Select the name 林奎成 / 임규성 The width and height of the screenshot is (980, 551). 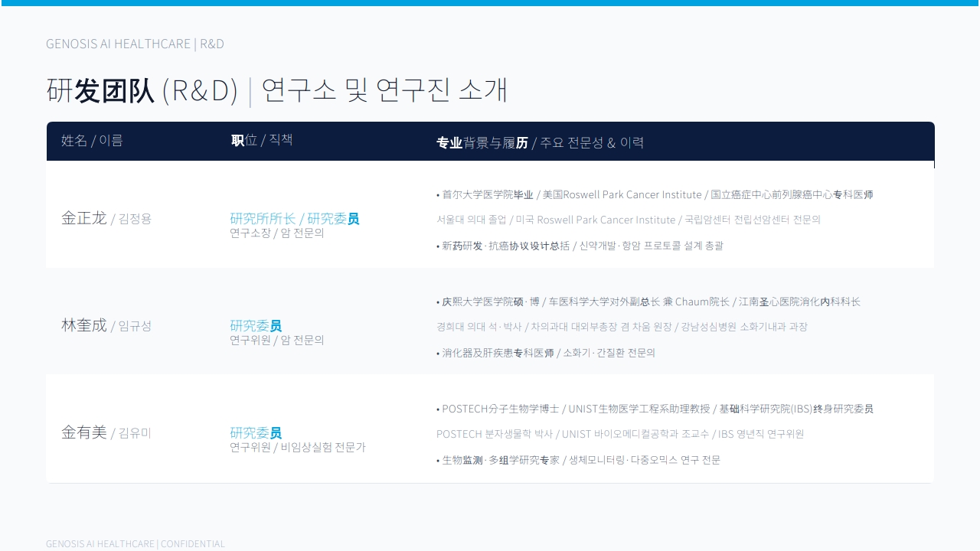pos(106,325)
